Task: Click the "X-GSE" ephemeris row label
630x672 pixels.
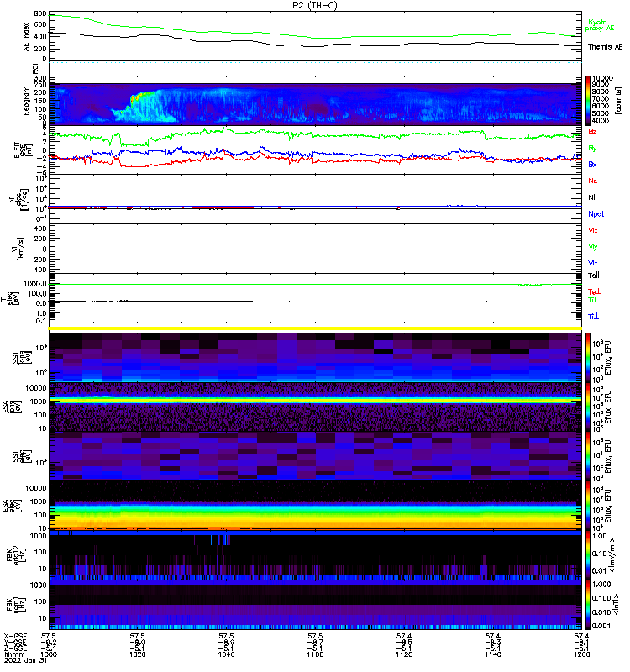Action: click(x=15, y=637)
